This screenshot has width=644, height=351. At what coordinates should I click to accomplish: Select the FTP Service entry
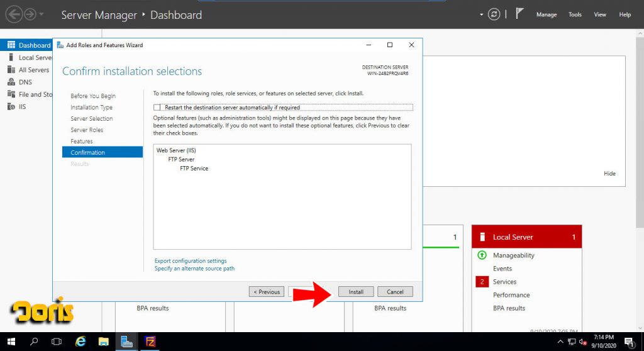194,169
